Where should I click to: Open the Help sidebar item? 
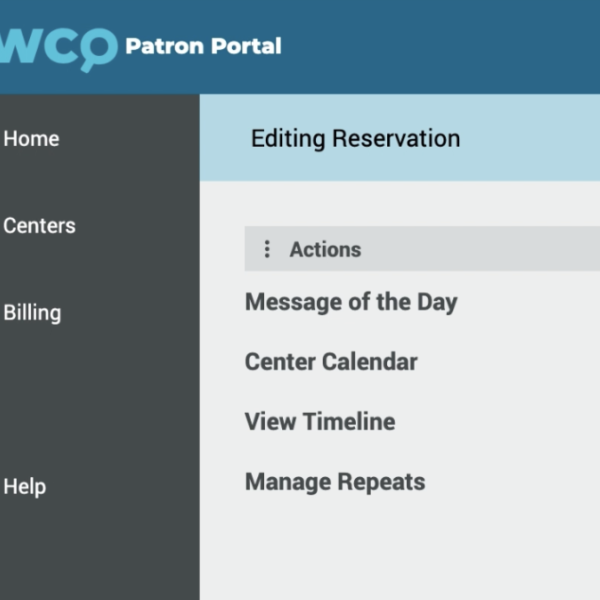25,487
